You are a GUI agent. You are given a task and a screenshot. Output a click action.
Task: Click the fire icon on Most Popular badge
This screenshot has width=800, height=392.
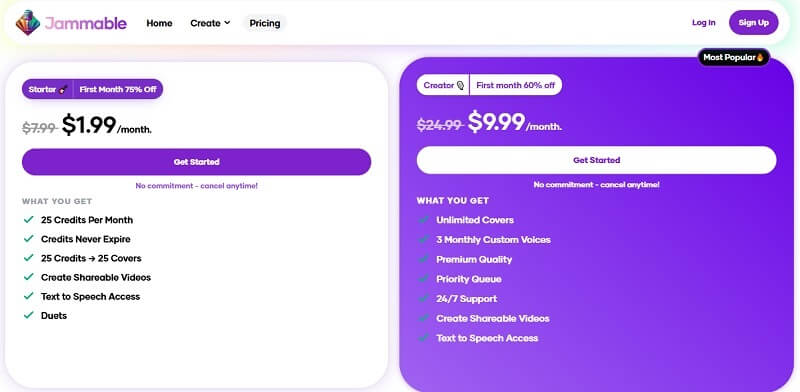click(760, 57)
